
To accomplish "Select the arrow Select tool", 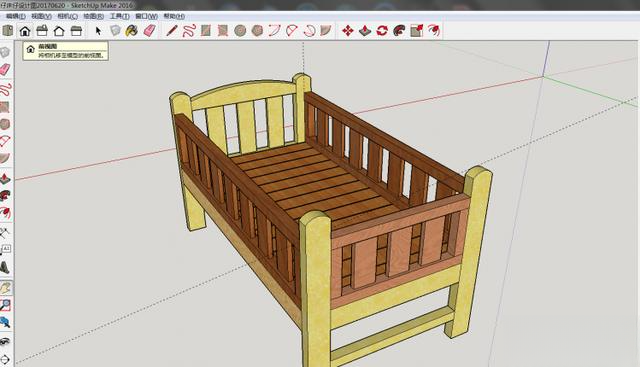I will pos(98,31).
